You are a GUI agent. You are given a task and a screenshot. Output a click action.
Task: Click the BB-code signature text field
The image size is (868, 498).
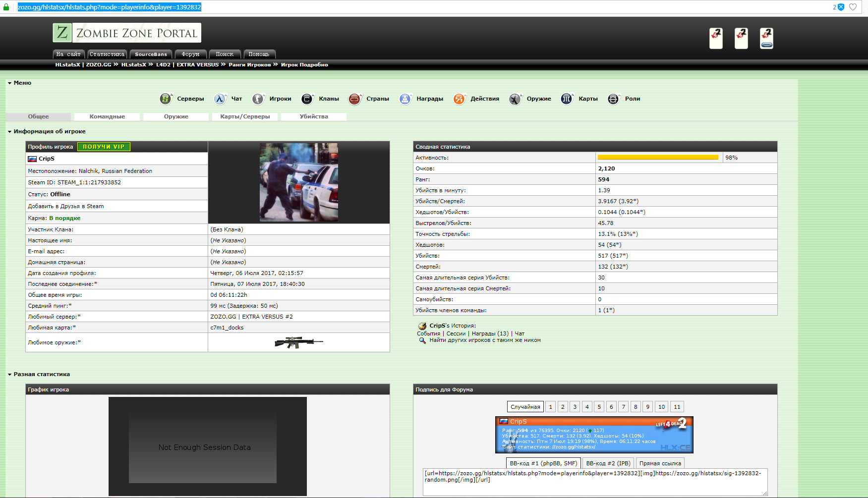click(595, 482)
